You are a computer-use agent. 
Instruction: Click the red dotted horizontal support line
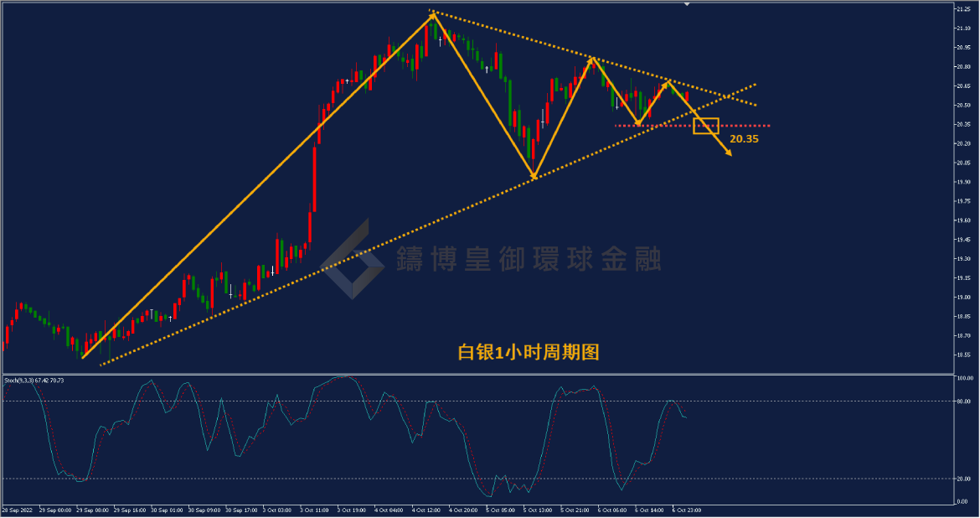(x=693, y=126)
